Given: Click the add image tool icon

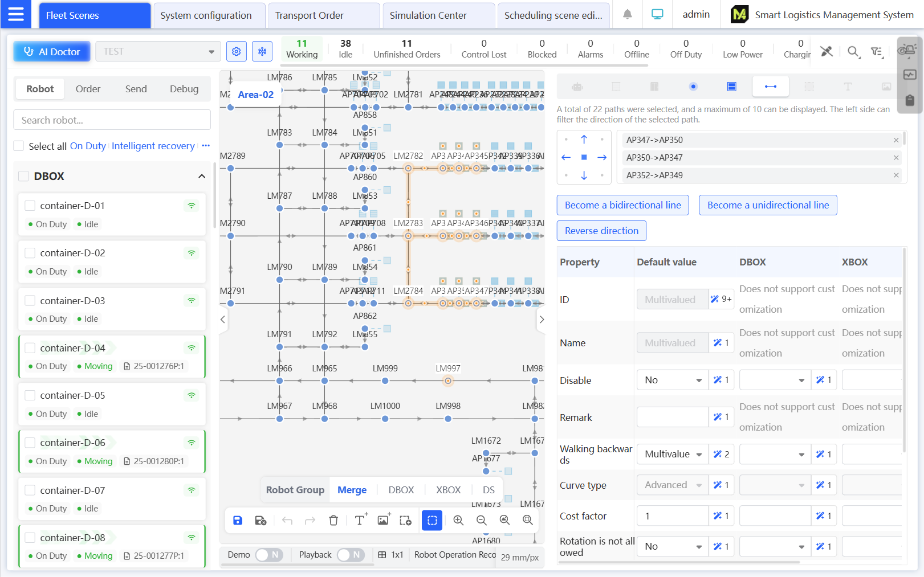Looking at the screenshot, I should coord(383,520).
